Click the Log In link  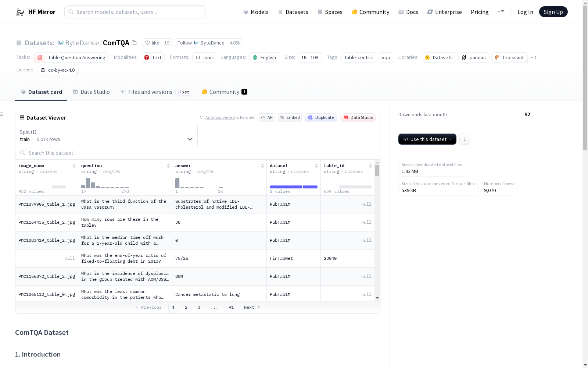pos(525,12)
